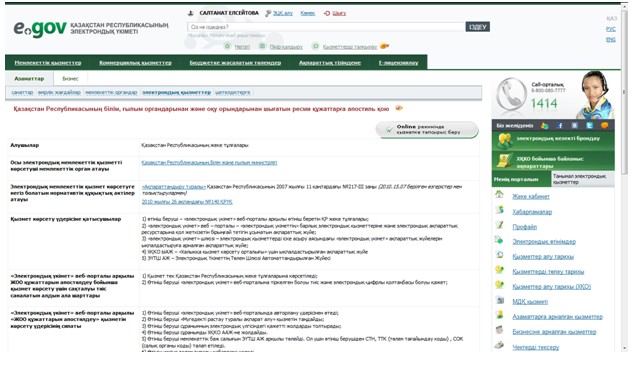Click the orange chat bubble icon
Screen dimensions: 634x383
click(x=604, y=125)
